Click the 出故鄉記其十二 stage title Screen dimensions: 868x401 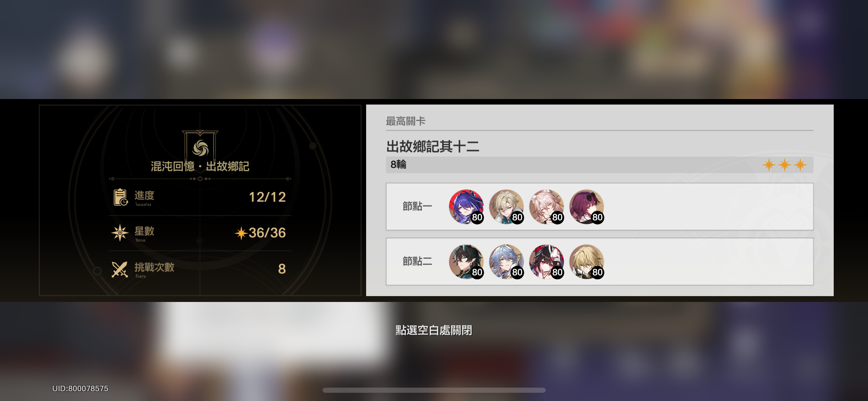coord(433,146)
